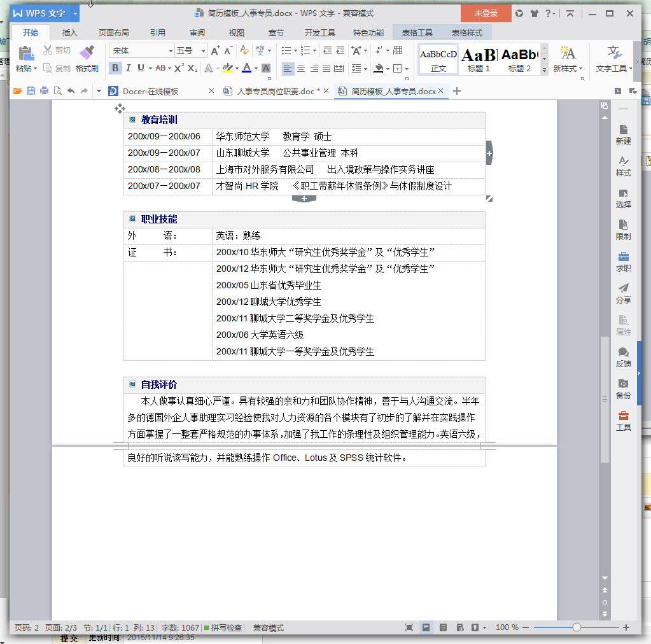The height and width of the screenshot is (644, 651).
Task: Open highlight color dropdown arrow
Action: [x=237, y=68]
